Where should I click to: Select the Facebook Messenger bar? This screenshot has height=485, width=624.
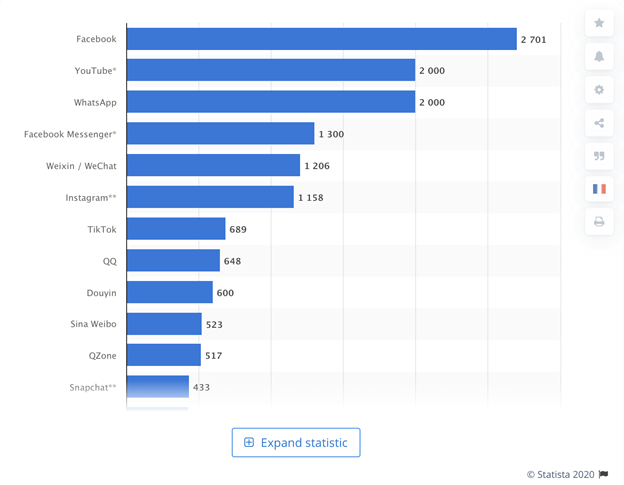pos(220,133)
